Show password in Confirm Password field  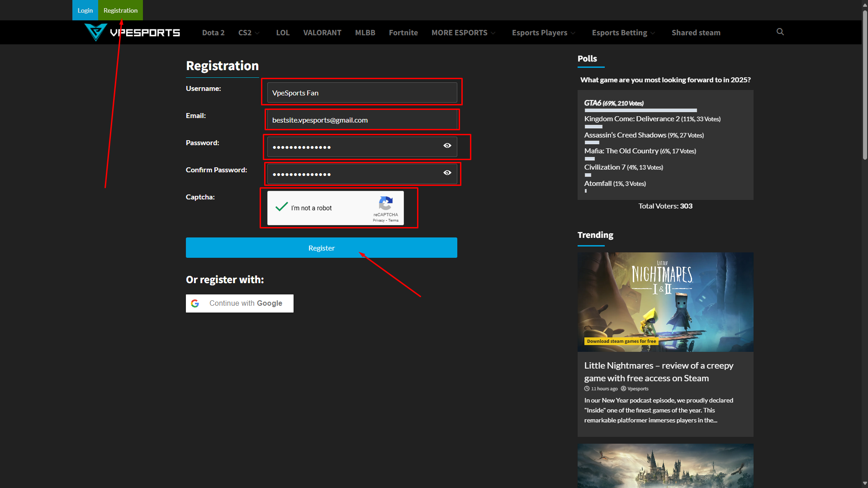(447, 173)
